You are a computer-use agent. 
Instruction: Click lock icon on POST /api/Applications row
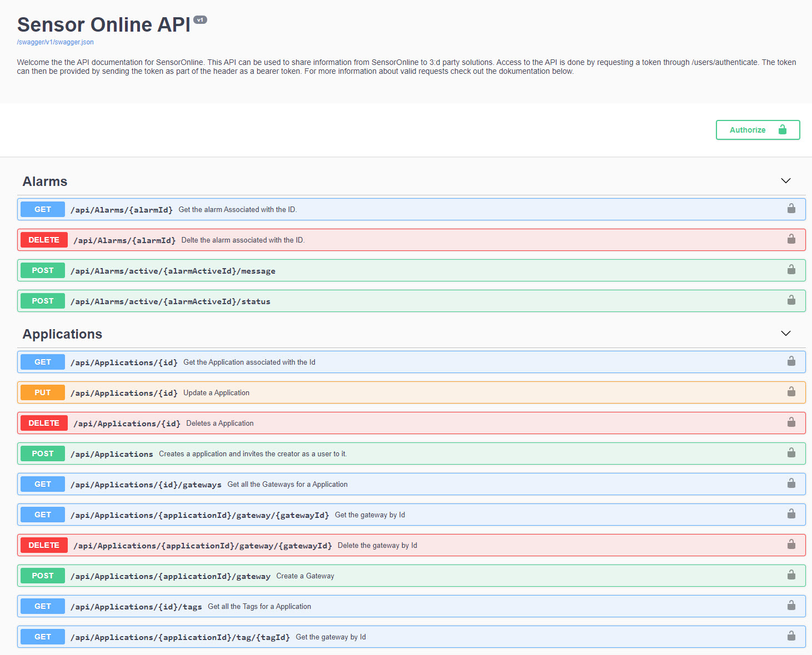pyautogui.click(x=791, y=453)
